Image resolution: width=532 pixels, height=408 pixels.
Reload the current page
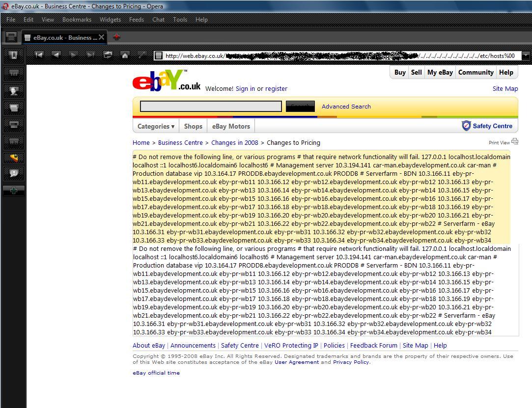[x=108, y=55]
